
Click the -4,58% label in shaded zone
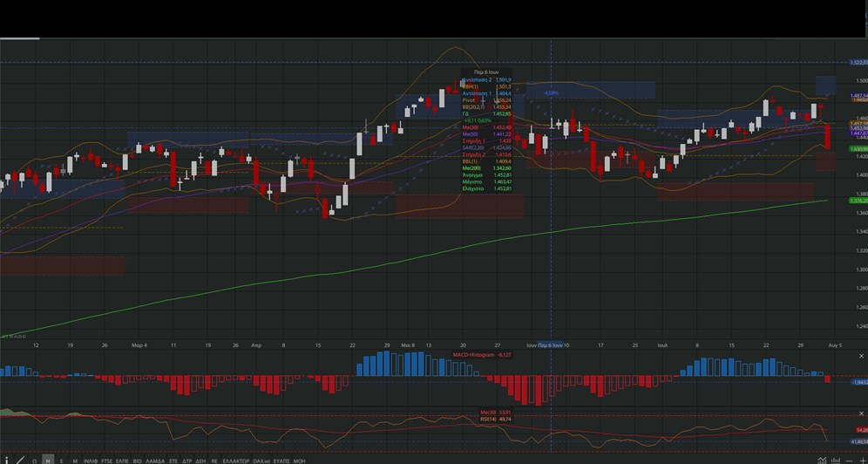coord(551,93)
